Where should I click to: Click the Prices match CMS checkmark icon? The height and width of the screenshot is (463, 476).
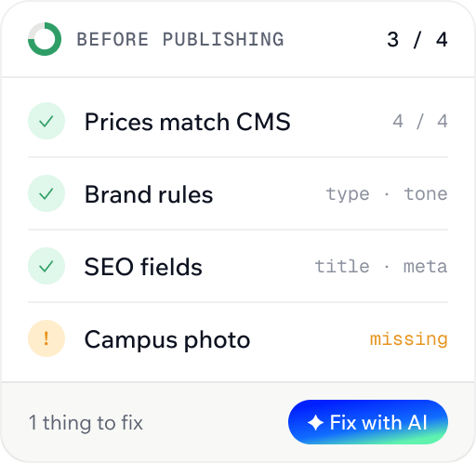click(x=46, y=121)
